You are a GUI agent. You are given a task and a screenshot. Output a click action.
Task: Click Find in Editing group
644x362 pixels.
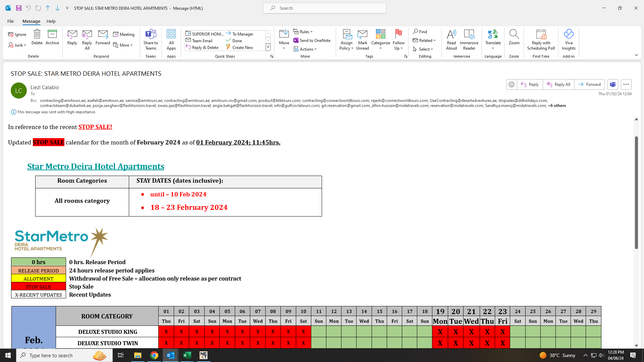click(420, 32)
